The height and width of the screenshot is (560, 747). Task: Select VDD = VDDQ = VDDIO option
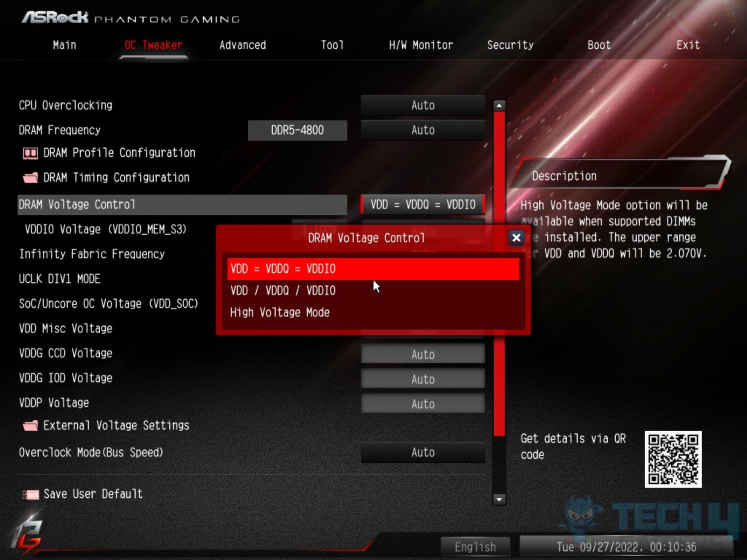(373, 268)
